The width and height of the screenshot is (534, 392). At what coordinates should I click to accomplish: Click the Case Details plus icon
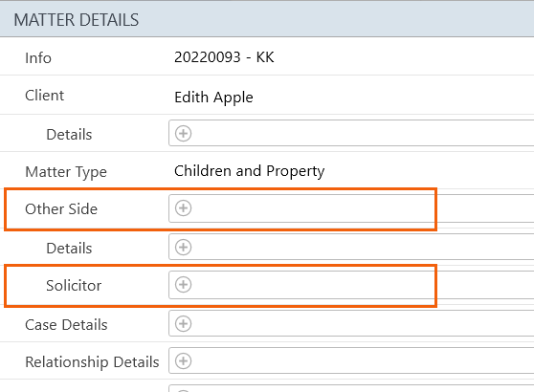click(183, 323)
